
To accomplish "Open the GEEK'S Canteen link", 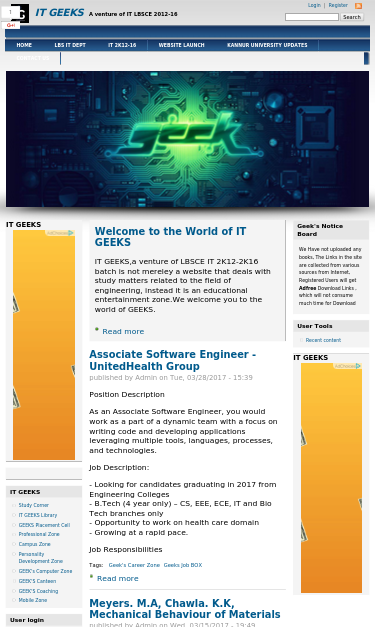I will pyautogui.click(x=37, y=581).
